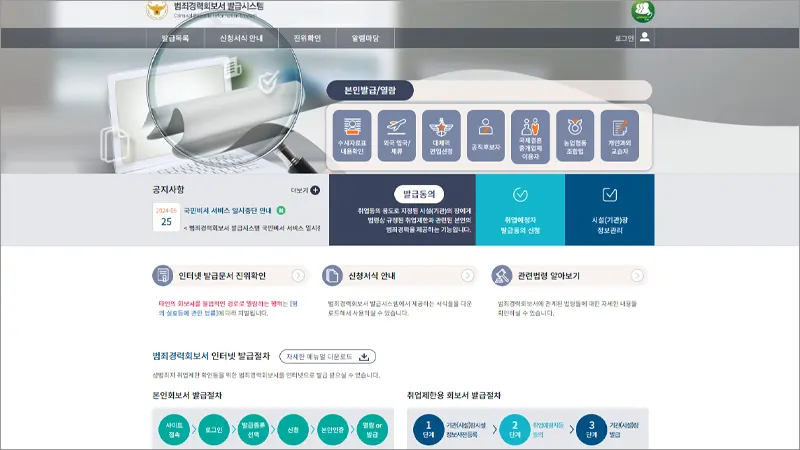Screen dimensions: 800x450
Task: Click the download icon in manual button
Action: click(364, 357)
